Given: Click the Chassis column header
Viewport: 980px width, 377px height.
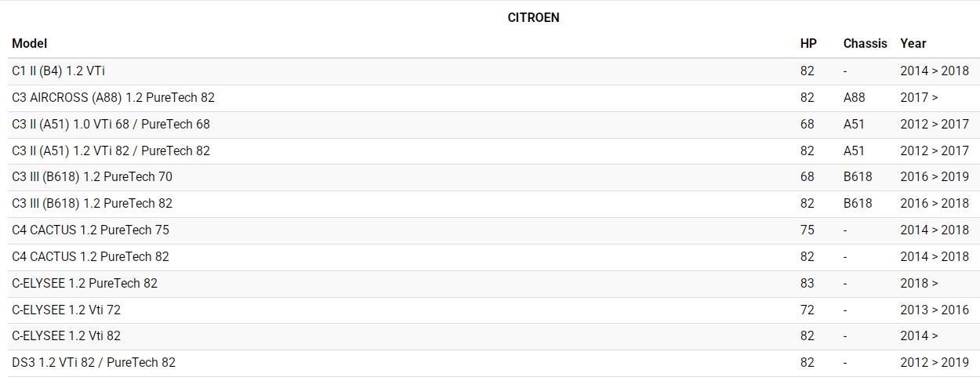Looking at the screenshot, I should click(865, 44).
